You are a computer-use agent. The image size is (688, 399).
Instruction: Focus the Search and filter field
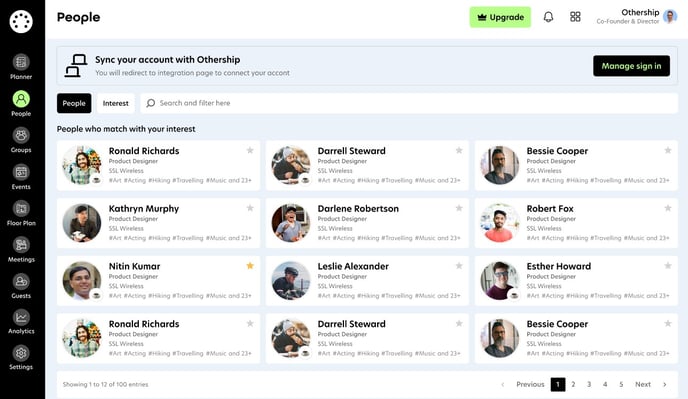[x=409, y=103]
